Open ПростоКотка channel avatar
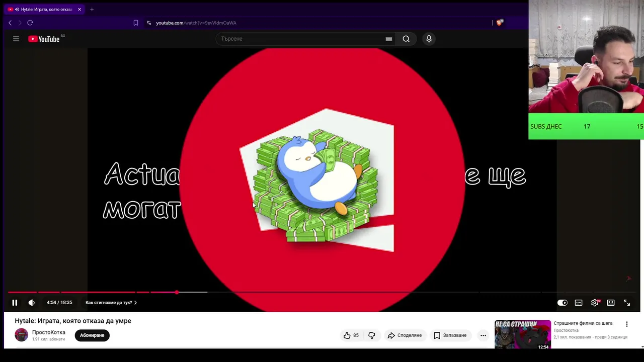The width and height of the screenshot is (644, 362). point(21,335)
